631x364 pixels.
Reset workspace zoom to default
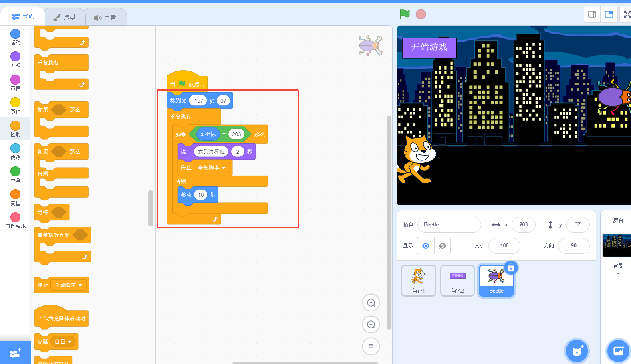coord(371,346)
